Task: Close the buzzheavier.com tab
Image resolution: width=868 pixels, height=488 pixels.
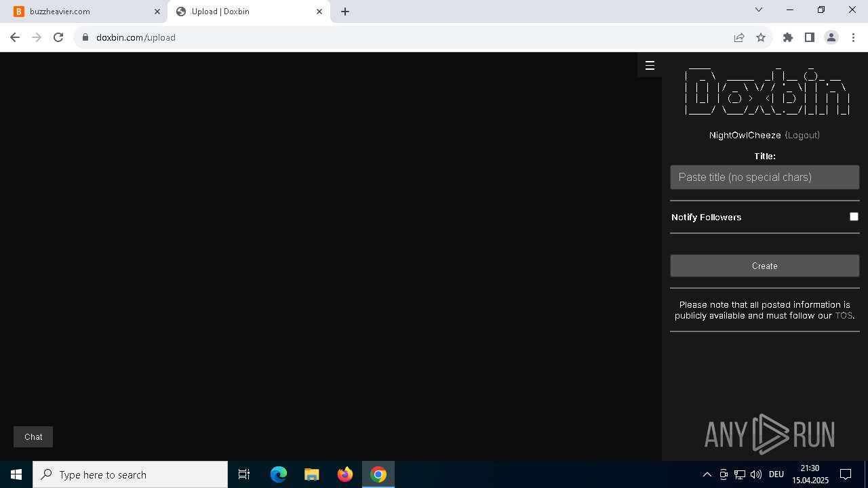Action: pos(157,12)
